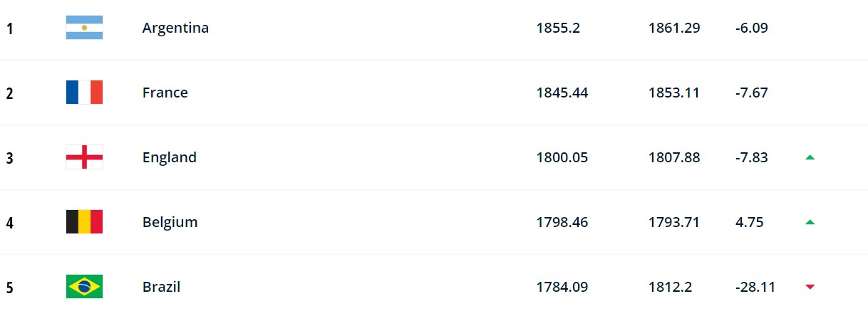Open the Brazil team link
This screenshot has height=316, width=868.
(161, 287)
